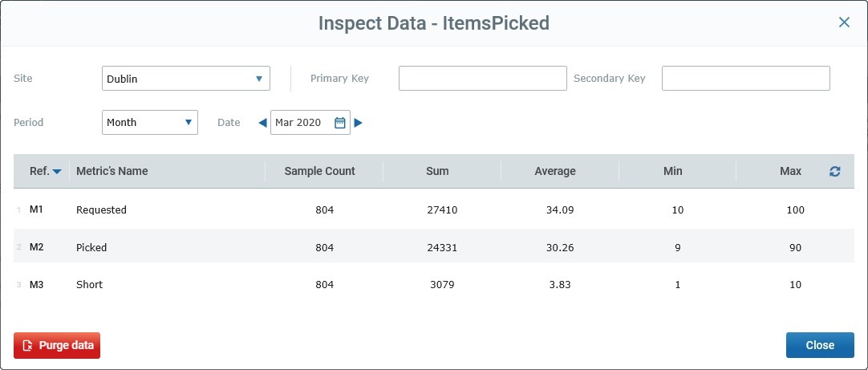Select the Short metric row name
The image size is (868, 370).
coord(89,285)
